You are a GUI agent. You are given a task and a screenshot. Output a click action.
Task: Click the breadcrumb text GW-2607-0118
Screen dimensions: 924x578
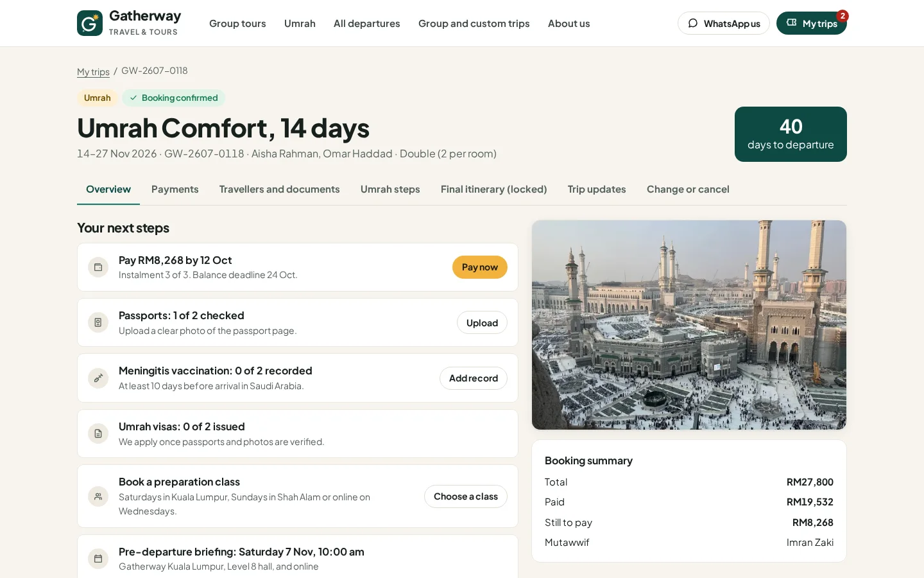click(x=155, y=71)
